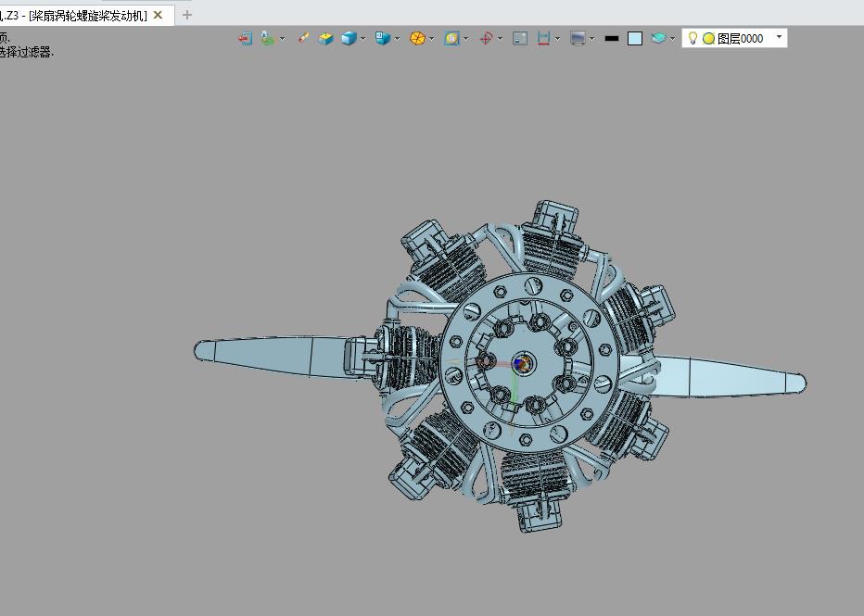864x616 pixels.
Task: Click the yellow-topped box view icon
Action: 326,38
